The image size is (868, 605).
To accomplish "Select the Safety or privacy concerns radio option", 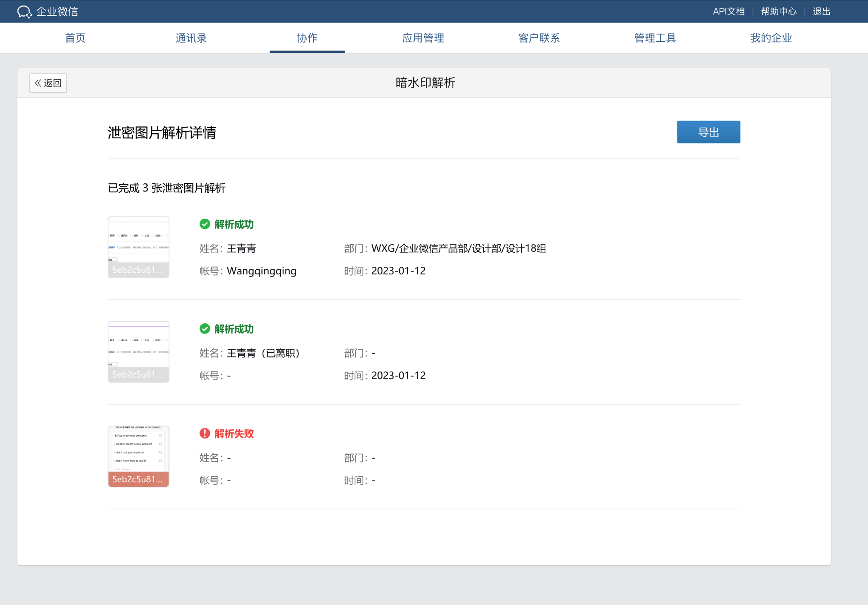I will pyautogui.click(x=160, y=435).
